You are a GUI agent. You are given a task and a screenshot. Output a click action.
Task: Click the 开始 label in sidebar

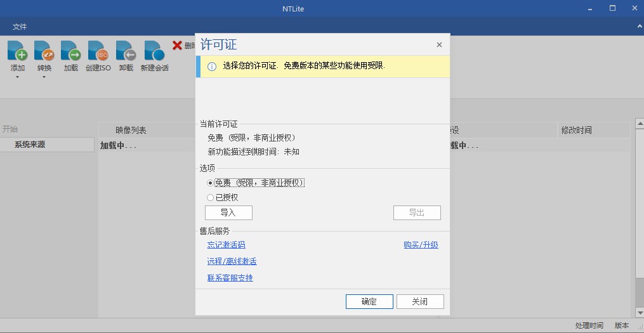pyautogui.click(x=10, y=129)
